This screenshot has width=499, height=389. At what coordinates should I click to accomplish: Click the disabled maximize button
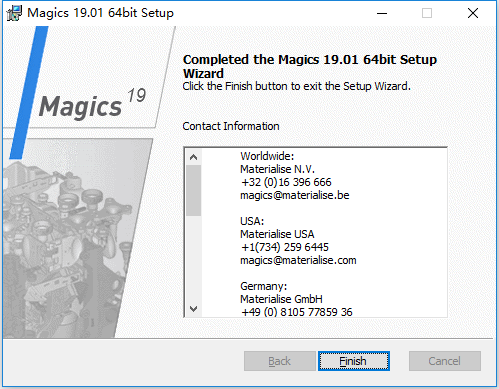[x=427, y=13]
